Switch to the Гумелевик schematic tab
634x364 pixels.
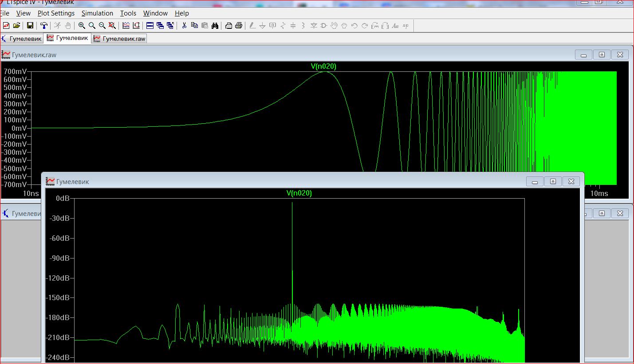(x=22, y=39)
